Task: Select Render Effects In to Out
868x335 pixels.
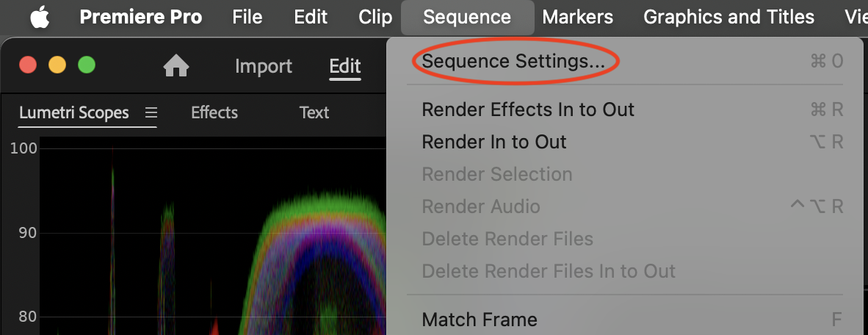Action: [x=528, y=109]
